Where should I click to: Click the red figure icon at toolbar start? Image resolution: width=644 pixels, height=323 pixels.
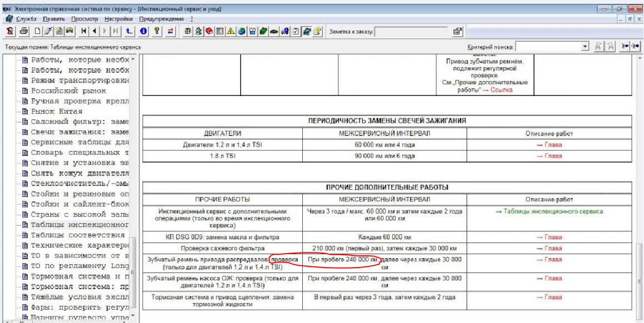(11, 32)
